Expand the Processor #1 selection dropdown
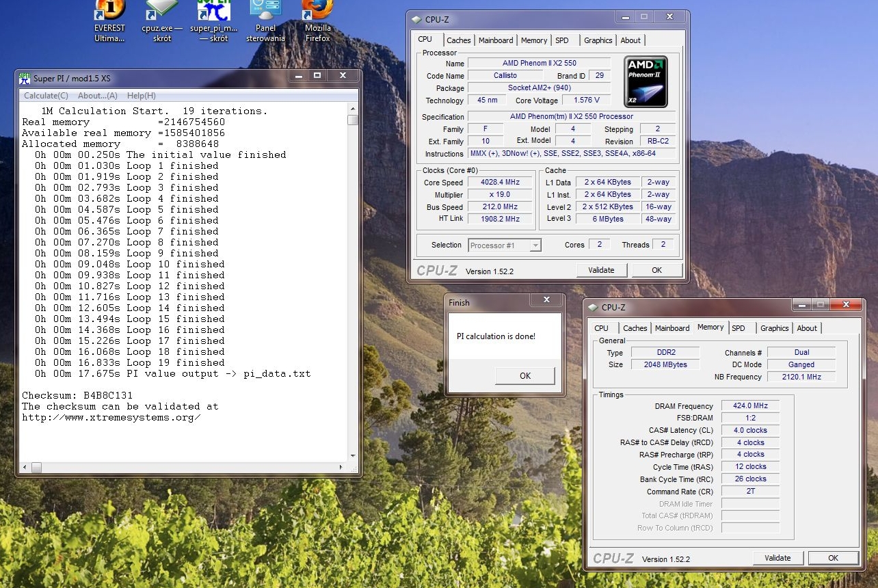 535,245
